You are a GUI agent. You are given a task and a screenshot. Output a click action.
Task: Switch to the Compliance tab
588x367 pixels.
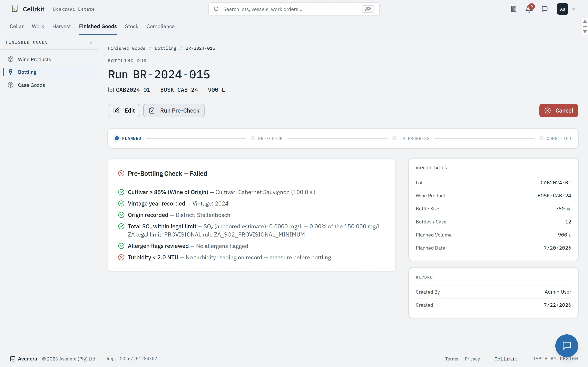[x=160, y=26]
